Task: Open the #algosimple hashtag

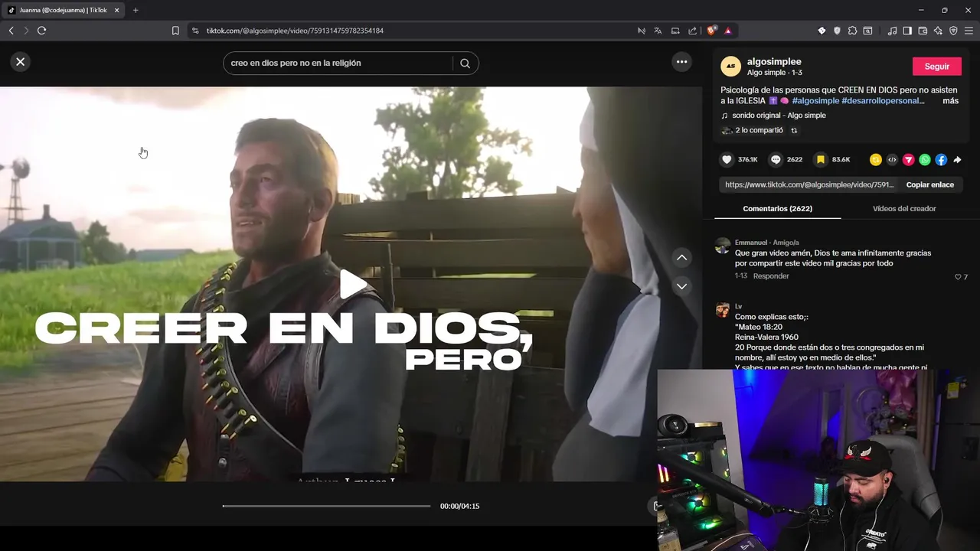Action: point(815,101)
